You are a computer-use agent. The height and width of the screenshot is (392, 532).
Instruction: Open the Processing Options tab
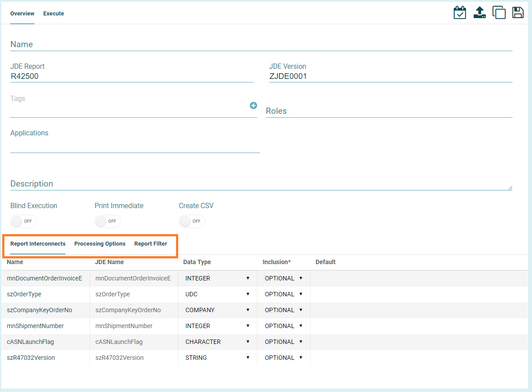pyautogui.click(x=100, y=244)
